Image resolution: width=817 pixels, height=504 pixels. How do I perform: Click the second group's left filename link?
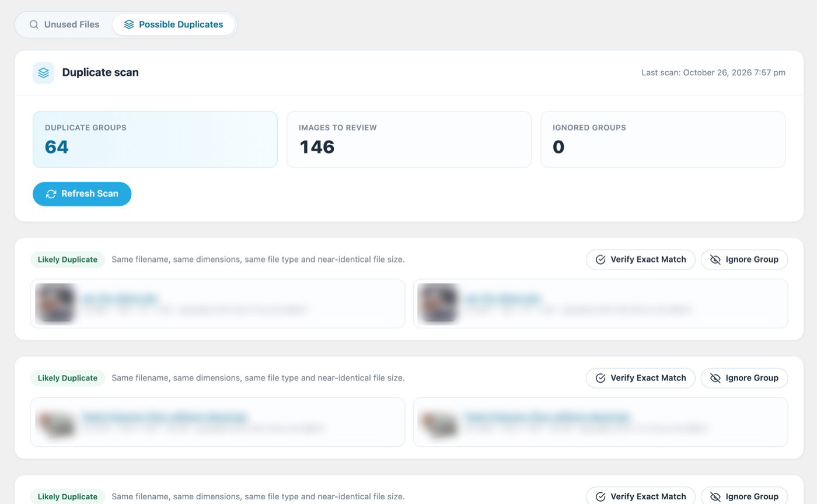click(165, 417)
